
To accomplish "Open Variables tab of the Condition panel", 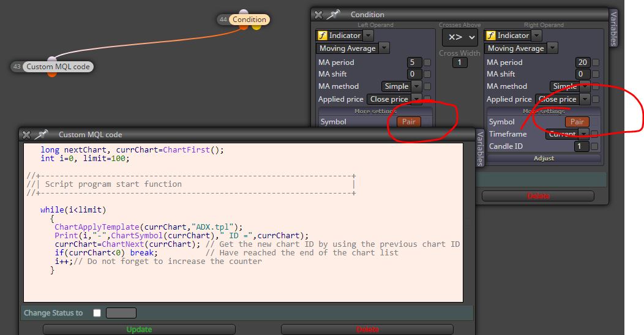I will (x=613, y=28).
